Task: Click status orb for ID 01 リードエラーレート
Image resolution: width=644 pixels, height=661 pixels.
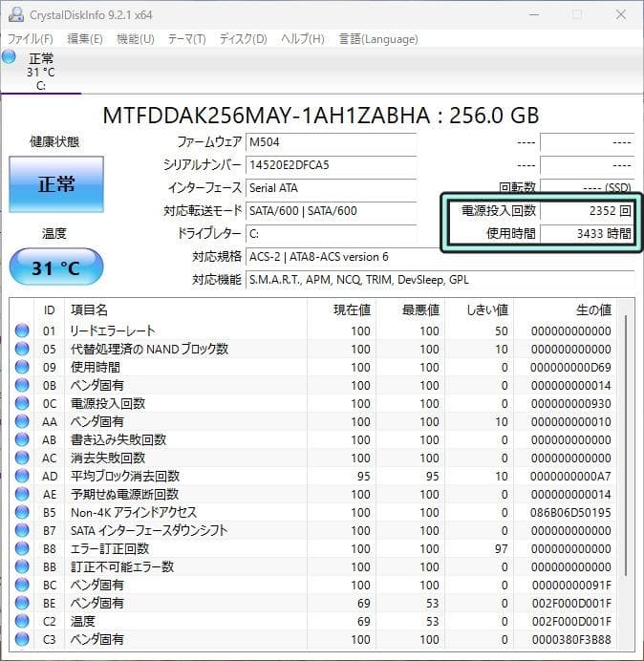Action: click(x=22, y=330)
